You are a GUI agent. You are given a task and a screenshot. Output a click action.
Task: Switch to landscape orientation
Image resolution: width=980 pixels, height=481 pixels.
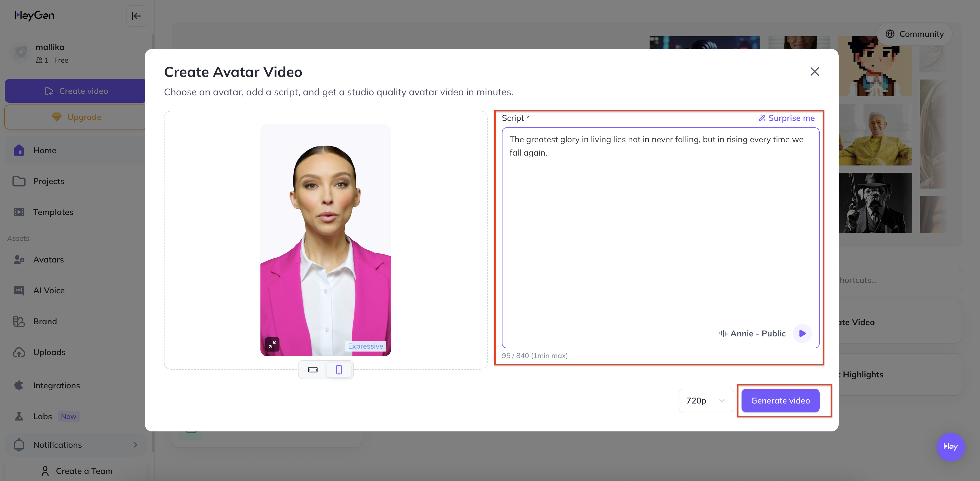[313, 370]
